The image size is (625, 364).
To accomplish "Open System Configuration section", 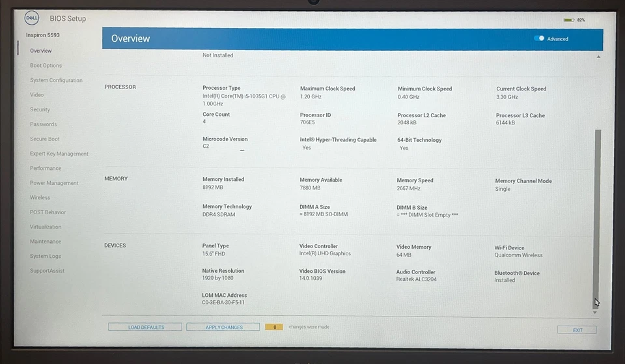I will pyautogui.click(x=56, y=80).
